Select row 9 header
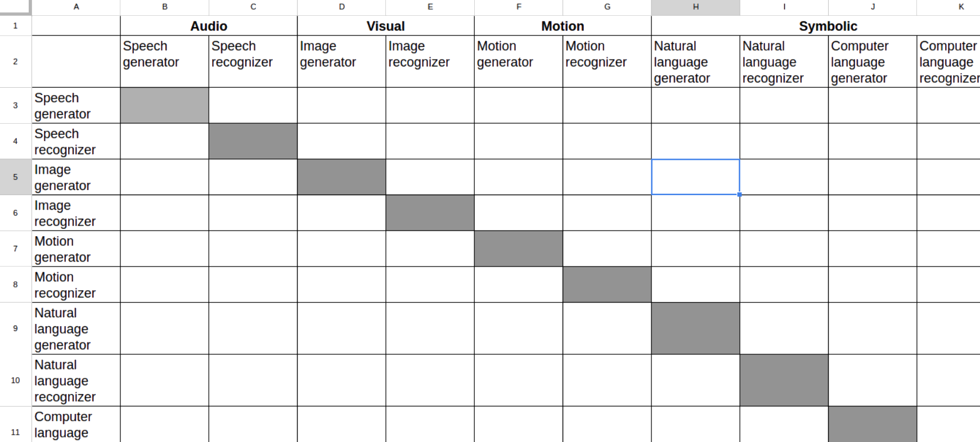980x442 pixels. tap(15, 328)
